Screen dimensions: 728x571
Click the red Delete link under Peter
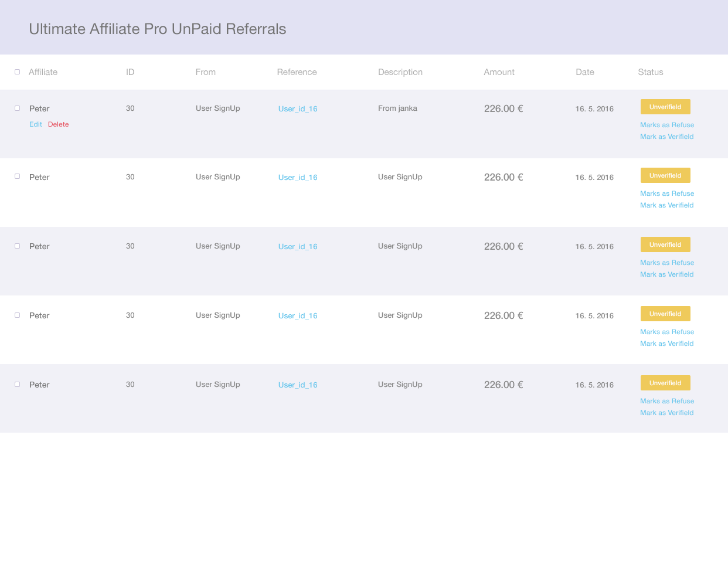pyautogui.click(x=59, y=124)
